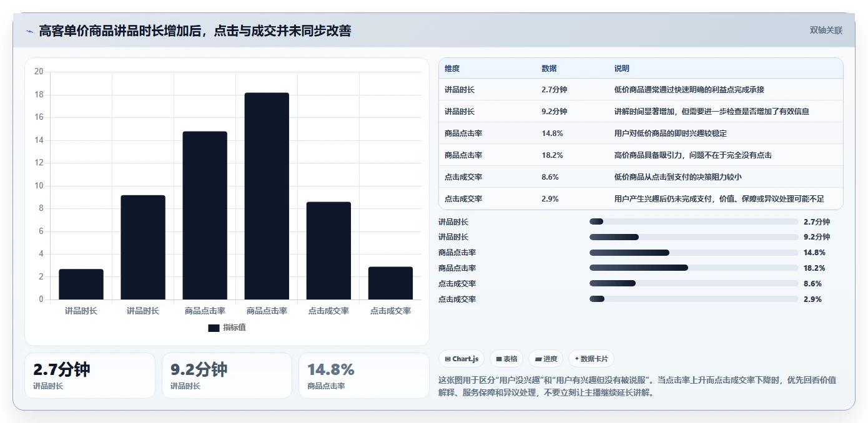868x423 pixels.
Task: Click the chart bar reaching about 8.6
Action: click(x=328, y=251)
